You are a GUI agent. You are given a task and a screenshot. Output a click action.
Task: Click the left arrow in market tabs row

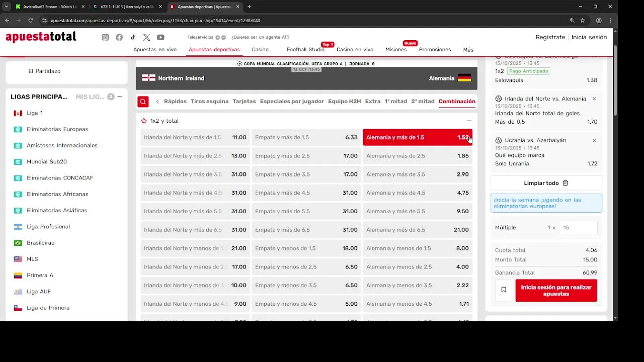(157, 102)
